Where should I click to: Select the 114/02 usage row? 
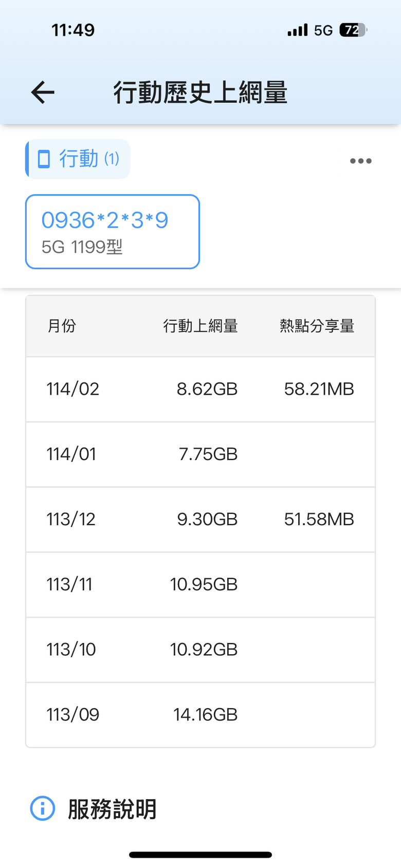click(200, 389)
